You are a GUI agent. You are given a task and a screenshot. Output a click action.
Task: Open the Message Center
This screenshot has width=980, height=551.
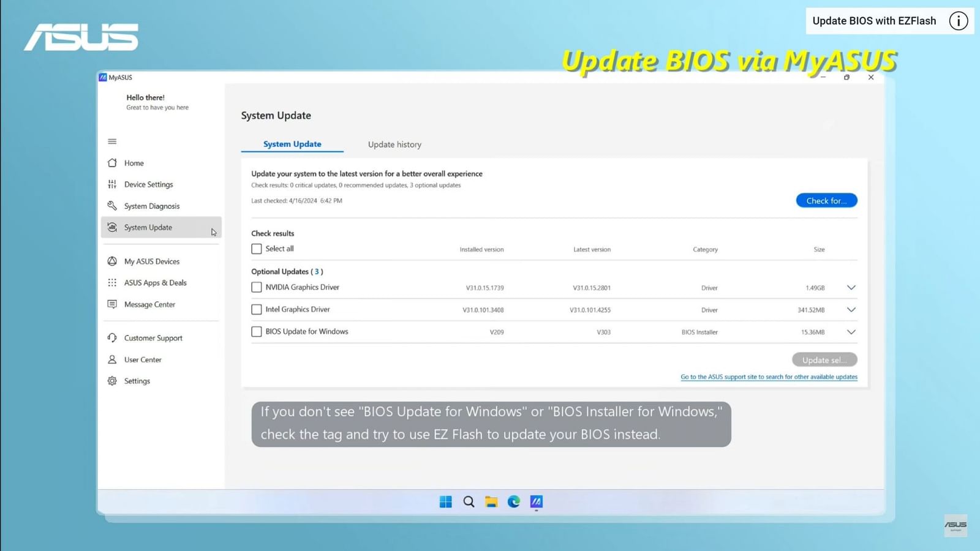tap(149, 304)
